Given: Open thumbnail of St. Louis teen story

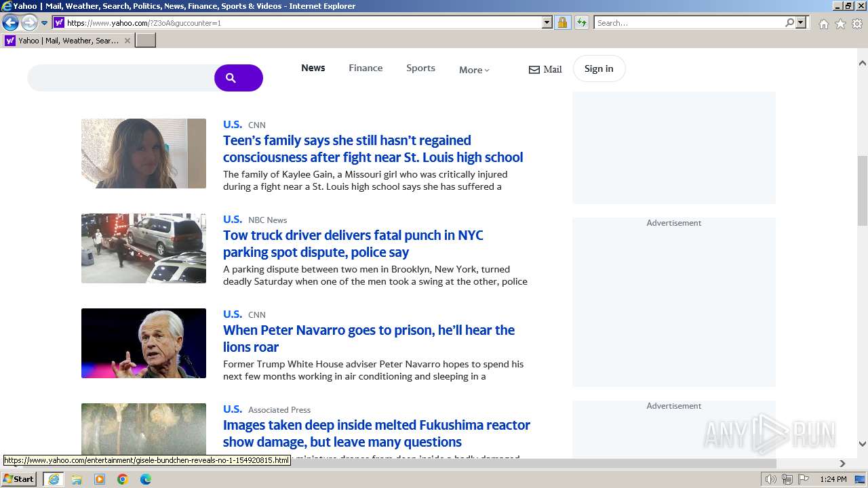Looking at the screenshot, I should point(144,154).
